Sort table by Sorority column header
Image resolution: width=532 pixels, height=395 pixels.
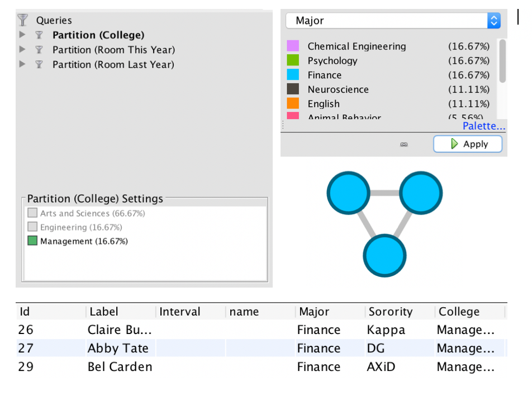click(x=390, y=312)
